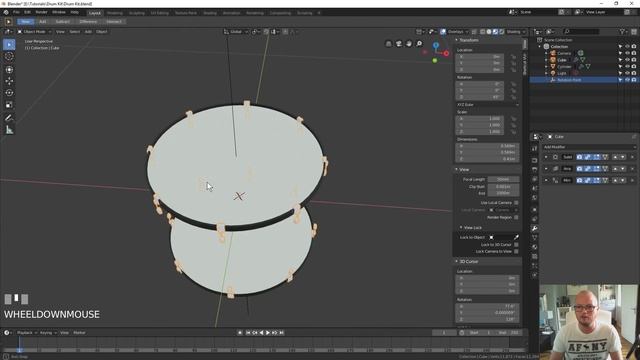Open the Object Mode dropdown
This screenshot has height=360, width=640.
pyautogui.click(x=34, y=31)
